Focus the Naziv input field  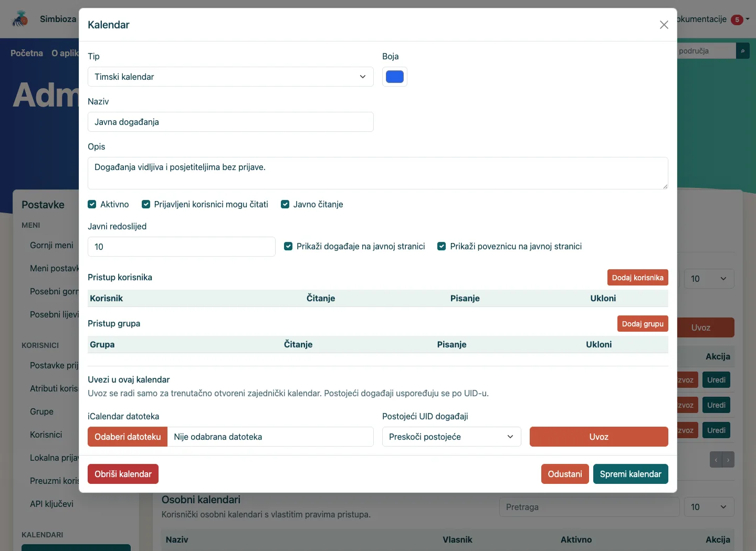click(230, 122)
